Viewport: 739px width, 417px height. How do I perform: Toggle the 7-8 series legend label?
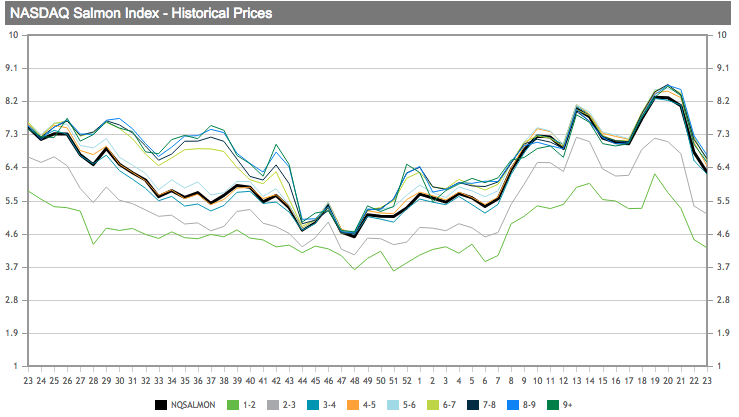tap(489, 405)
